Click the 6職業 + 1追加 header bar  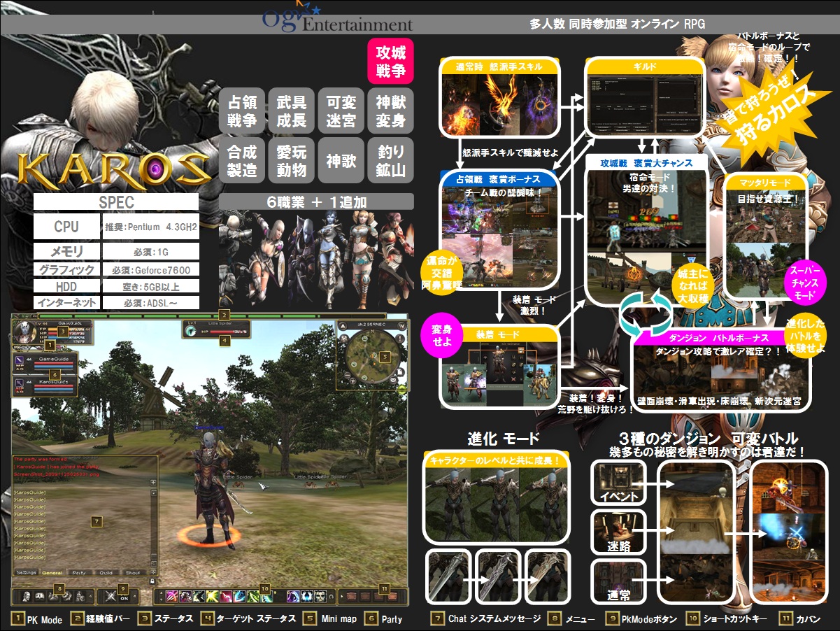(x=316, y=201)
